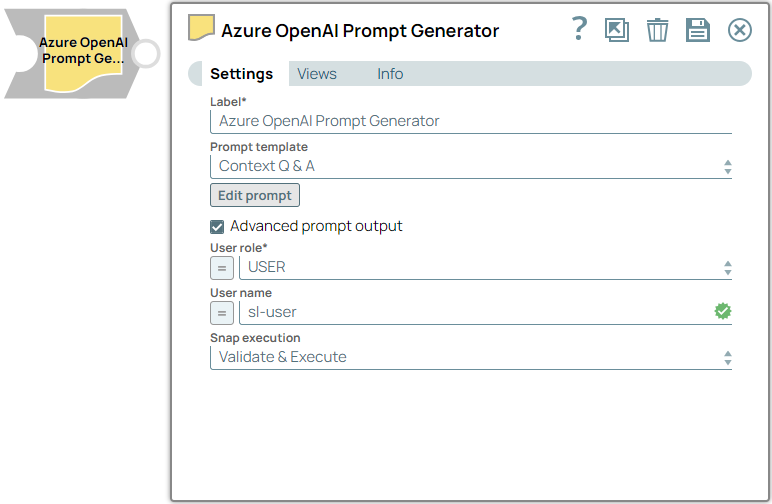Delete snap using the trash icon

(657, 30)
